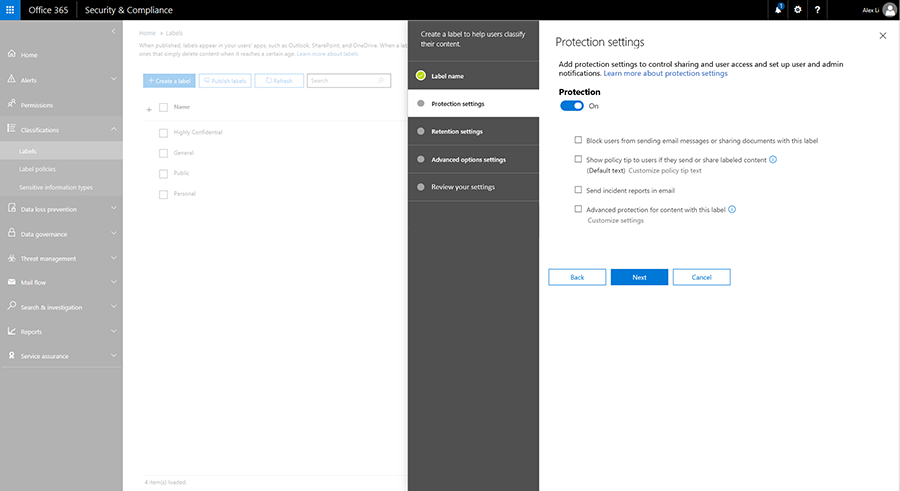Viewport: 900px width, 491px height.
Task: Open Learn more about protection settings link
Action: (665, 74)
